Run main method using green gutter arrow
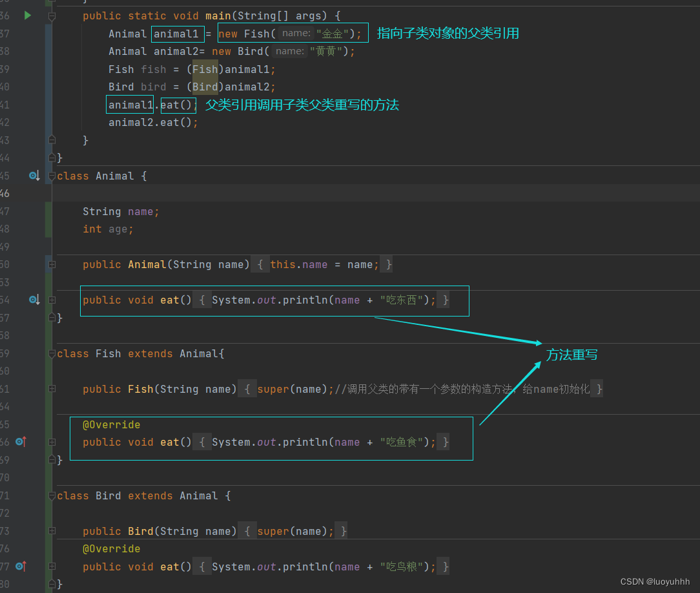 pos(28,16)
